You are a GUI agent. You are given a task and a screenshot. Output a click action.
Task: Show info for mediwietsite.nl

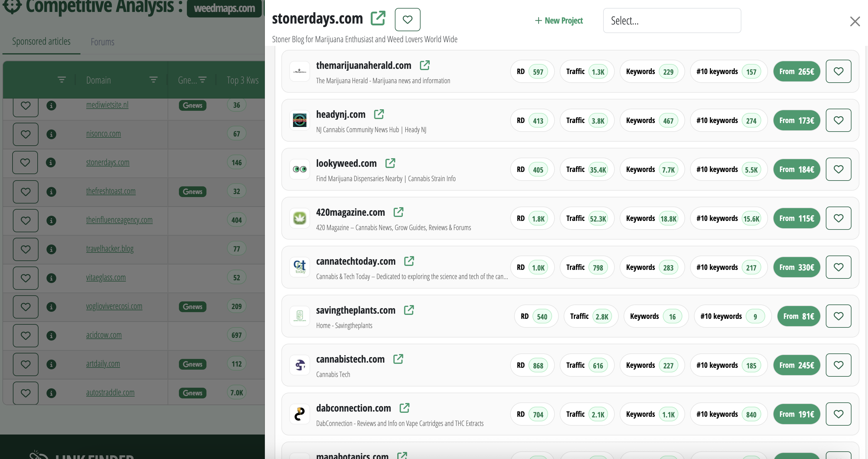click(51, 106)
